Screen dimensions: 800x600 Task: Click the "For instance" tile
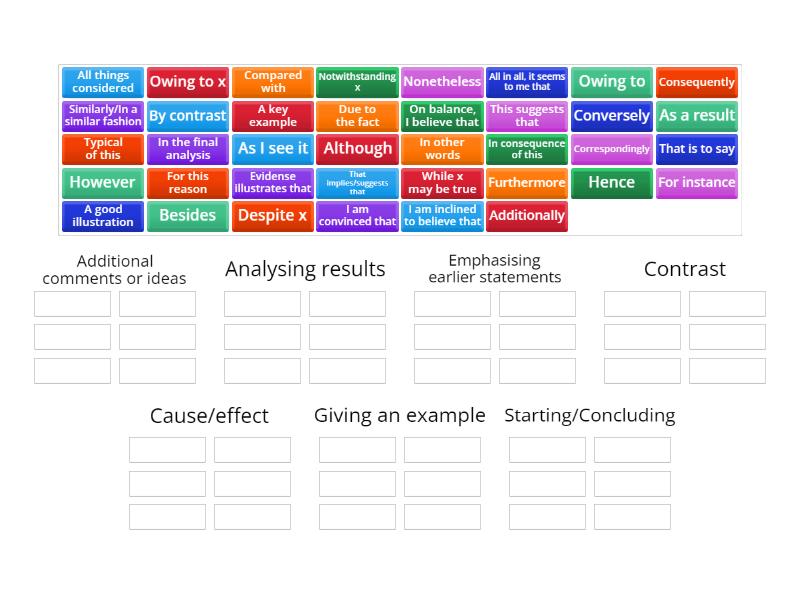tap(697, 182)
